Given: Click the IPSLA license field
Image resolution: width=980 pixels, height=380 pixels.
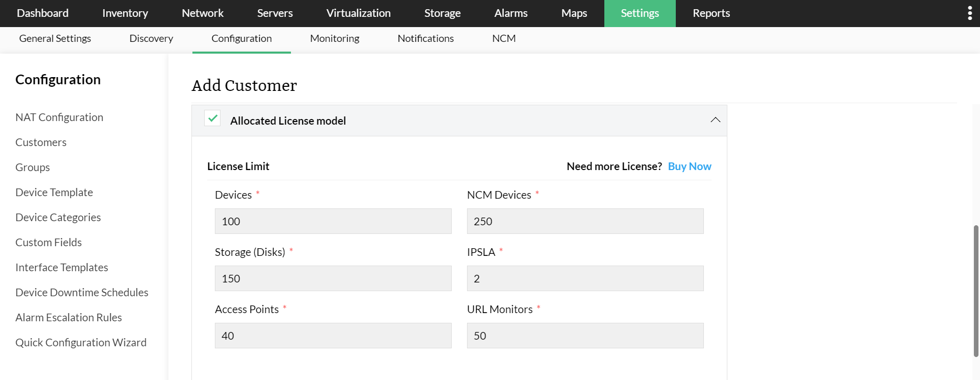Looking at the screenshot, I should coord(585,278).
